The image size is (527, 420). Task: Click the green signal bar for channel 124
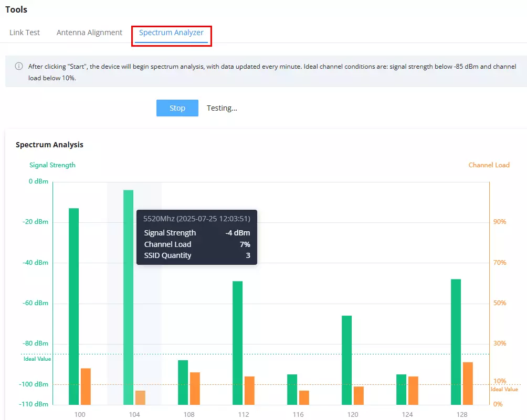402,390
